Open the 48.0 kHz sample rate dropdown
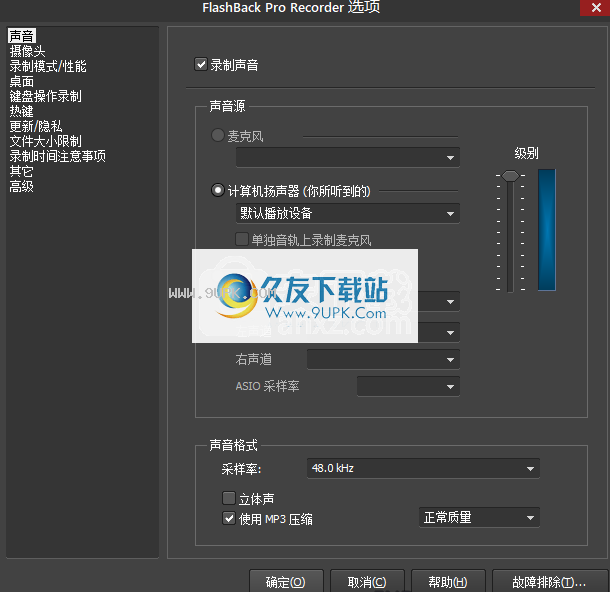The image size is (610, 592). [423, 468]
